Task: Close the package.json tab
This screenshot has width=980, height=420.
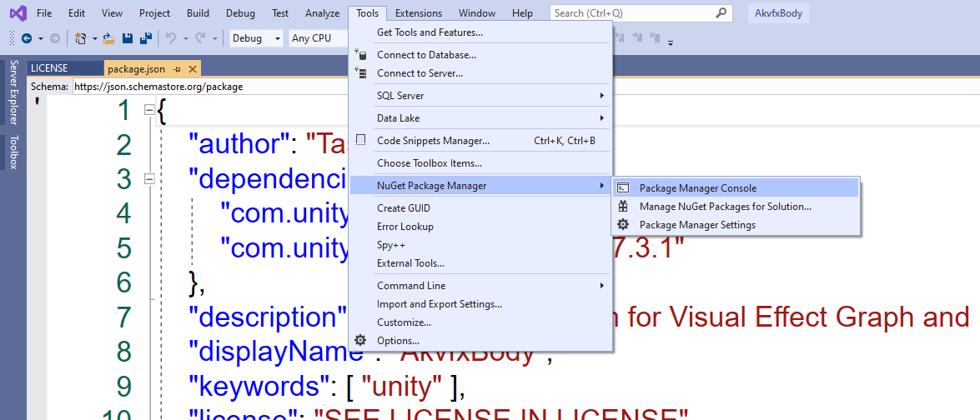Action: pyautogui.click(x=193, y=68)
